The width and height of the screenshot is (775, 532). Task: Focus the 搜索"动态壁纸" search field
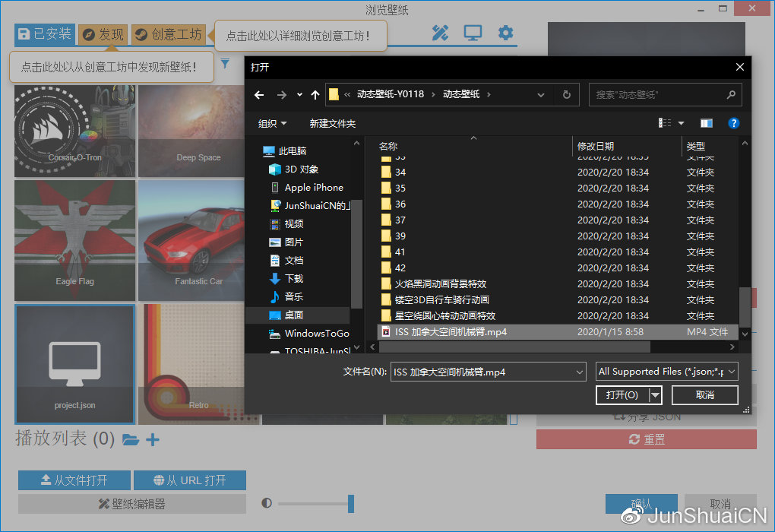coord(665,94)
